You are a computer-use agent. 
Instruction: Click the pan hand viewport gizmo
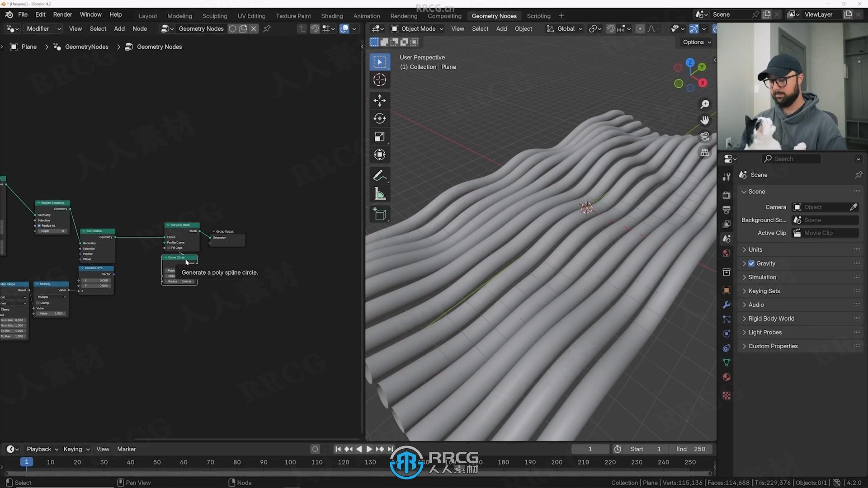click(705, 120)
